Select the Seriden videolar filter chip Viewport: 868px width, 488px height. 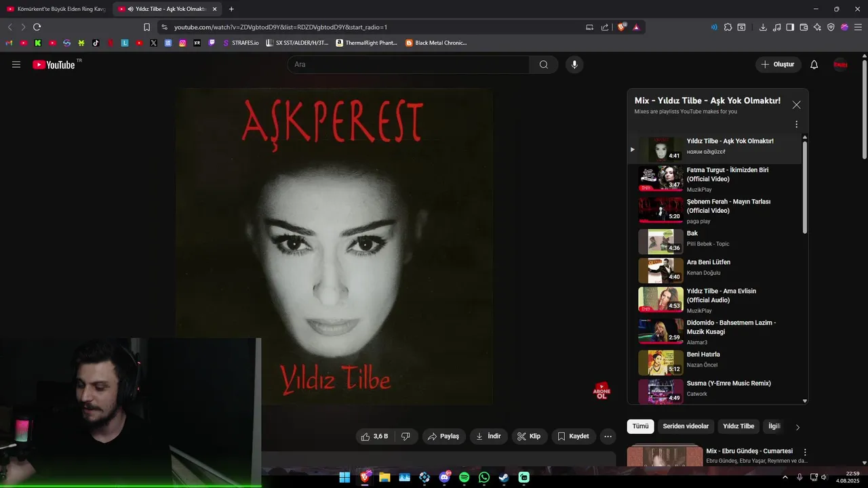tap(686, 426)
